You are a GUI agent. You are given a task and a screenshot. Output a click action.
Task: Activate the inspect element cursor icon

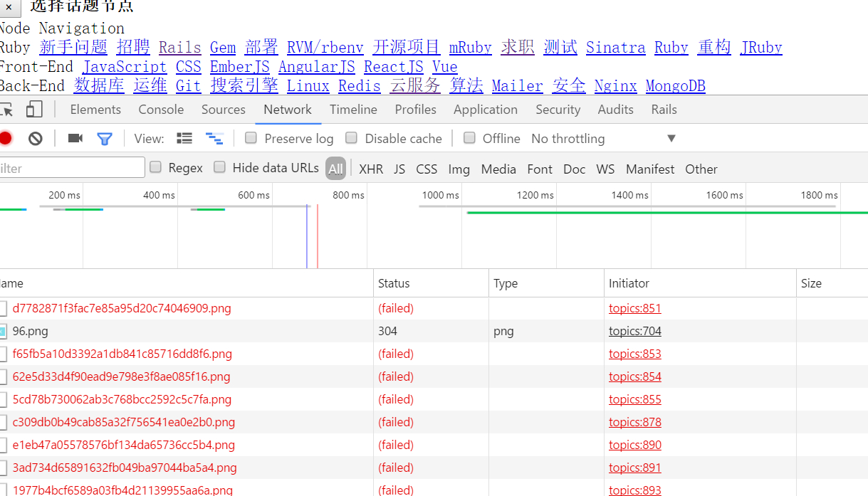(x=6, y=110)
